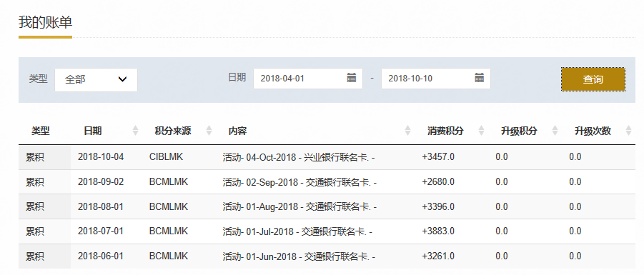
Task: Click the 消费积分 column header label
Action: (x=445, y=131)
